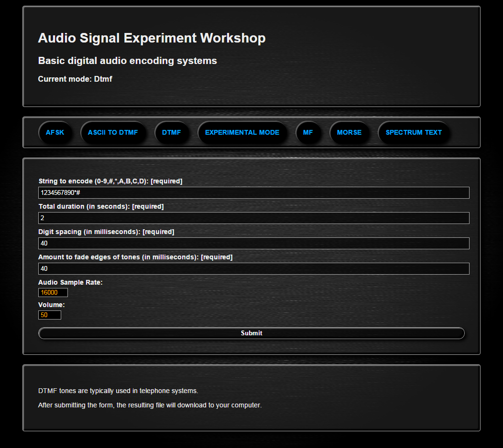Image resolution: width=503 pixels, height=448 pixels.
Task: Click 'Basic digital audio encoding systems' subtitle
Action: coord(127,61)
